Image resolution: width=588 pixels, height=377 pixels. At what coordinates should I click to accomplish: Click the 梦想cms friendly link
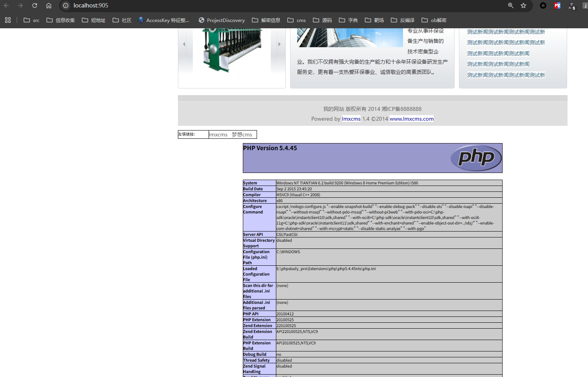click(x=242, y=134)
